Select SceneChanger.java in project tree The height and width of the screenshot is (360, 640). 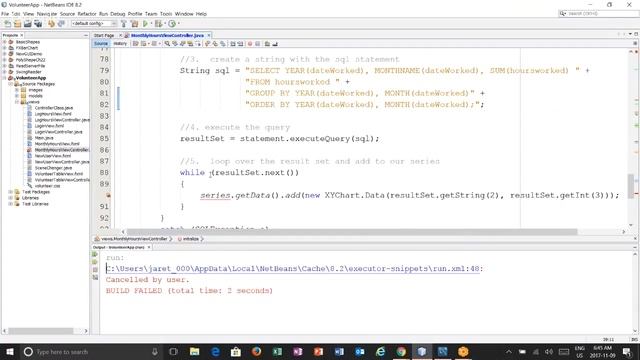(x=53, y=168)
